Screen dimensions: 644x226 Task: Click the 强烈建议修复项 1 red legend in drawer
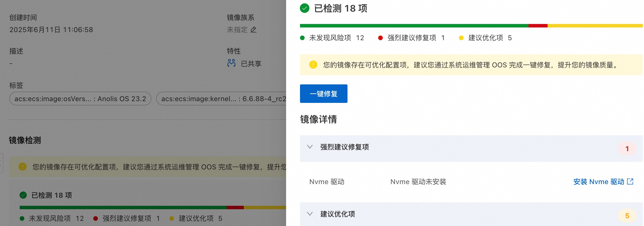click(x=411, y=38)
